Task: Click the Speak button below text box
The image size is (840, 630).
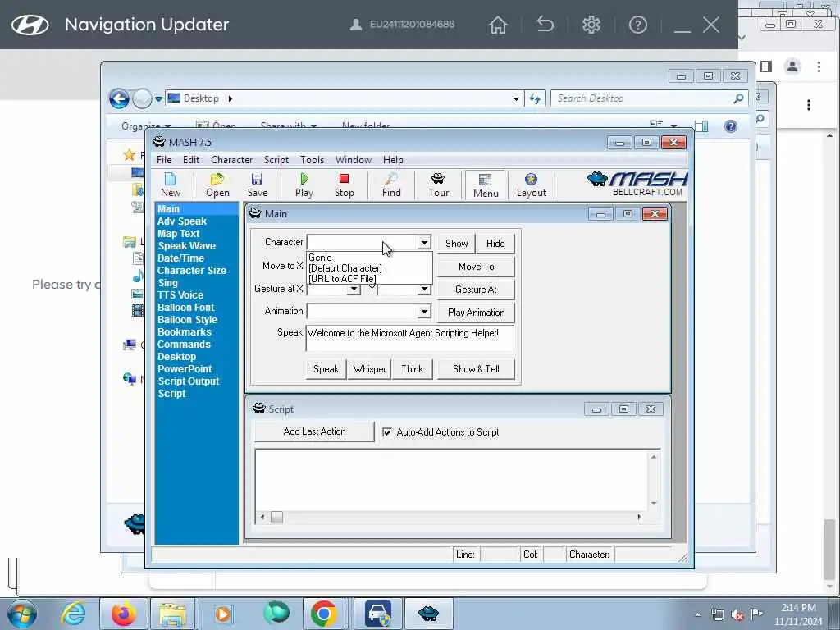Action: pos(326,369)
